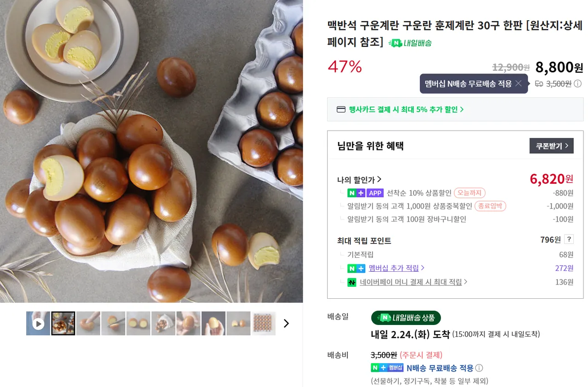Select the egg tray thumbnail image
Viewport: 588px width, 387px height.
[264, 324]
